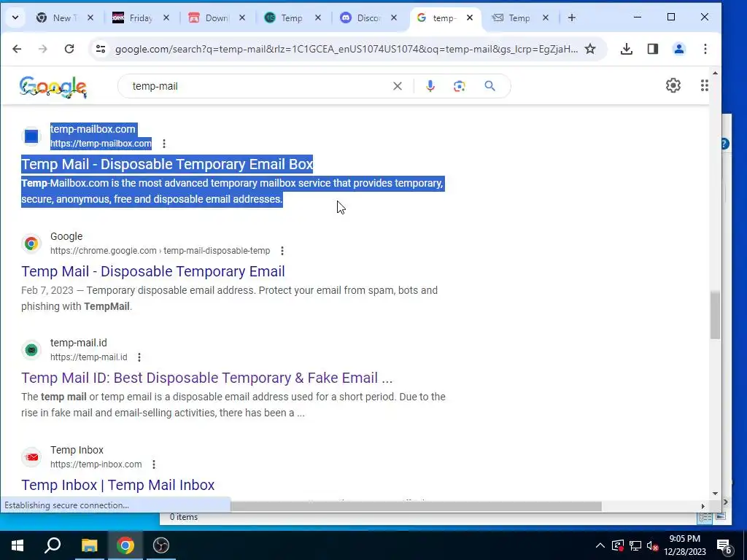Click the https://temp-mail.id URL text

coord(88,357)
